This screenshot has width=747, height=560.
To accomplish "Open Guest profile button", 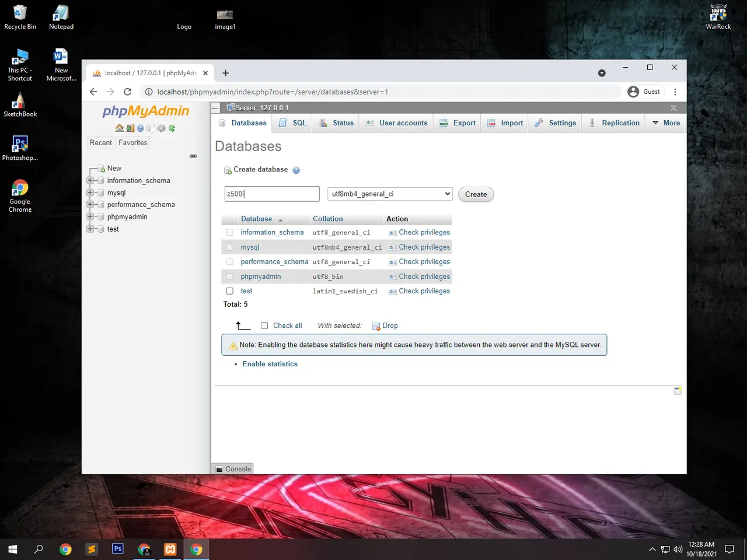I will click(x=644, y=92).
